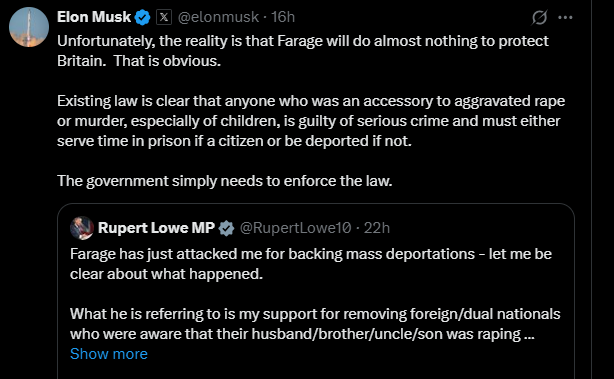Screen dimensions: 614x379
Task: Click the @RupertLowe10 handle
Action: pyautogui.click(x=295, y=228)
